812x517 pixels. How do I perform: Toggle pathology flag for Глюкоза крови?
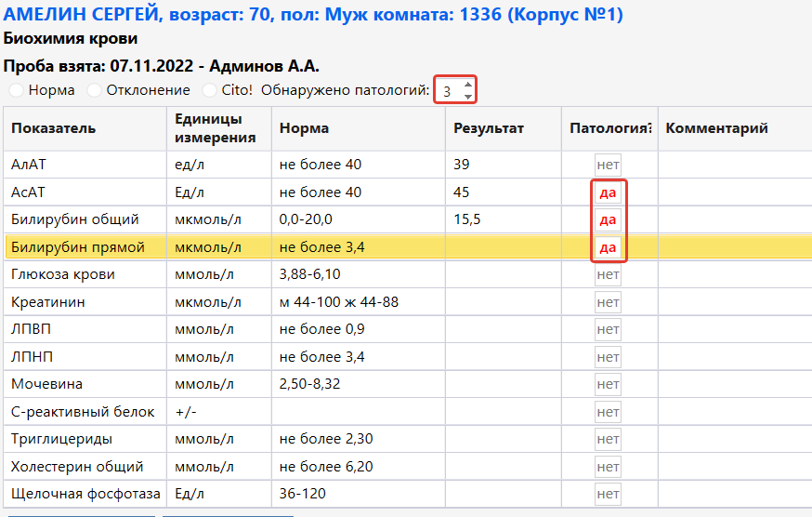click(608, 274)
